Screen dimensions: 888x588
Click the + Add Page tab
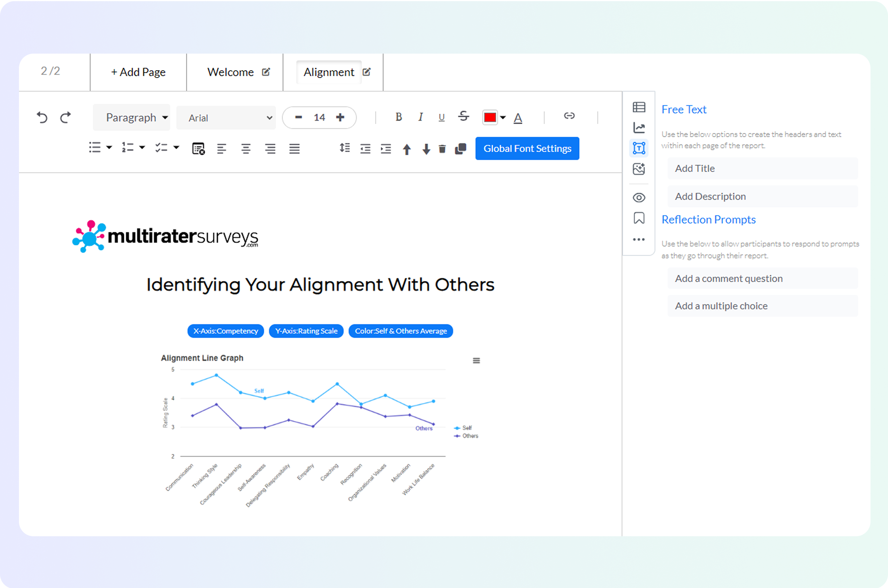[x=139, y=72]
